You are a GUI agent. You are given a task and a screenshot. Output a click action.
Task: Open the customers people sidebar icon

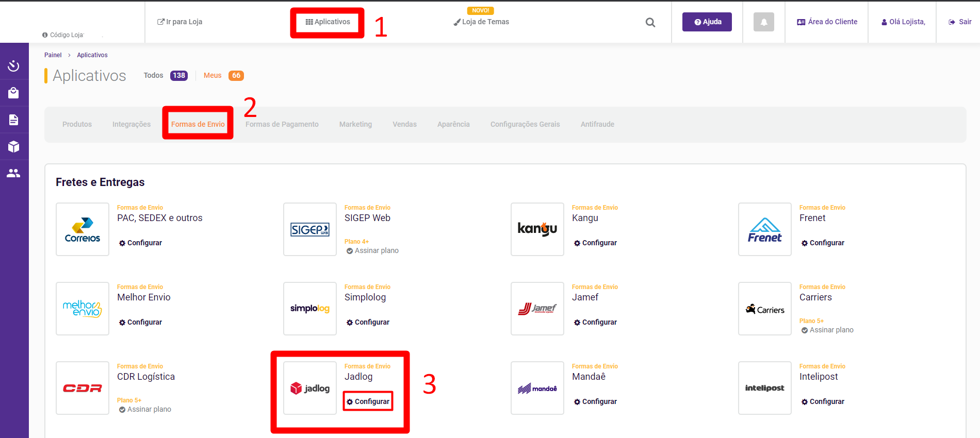click(14, 173)
